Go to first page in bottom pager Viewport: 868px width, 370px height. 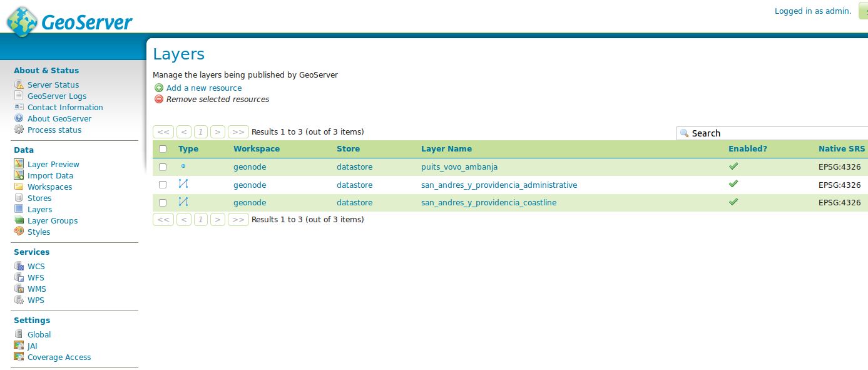[x=163, y=220]
